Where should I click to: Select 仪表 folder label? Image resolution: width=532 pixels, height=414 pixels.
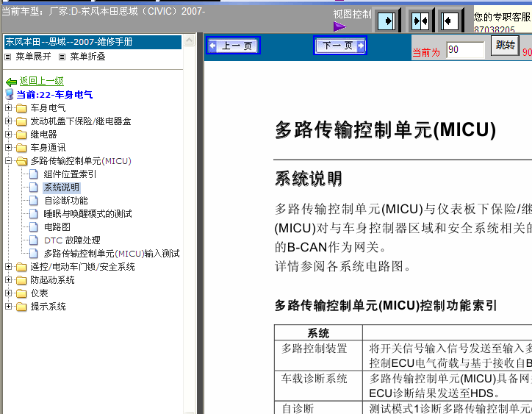[x=39, y=293]
